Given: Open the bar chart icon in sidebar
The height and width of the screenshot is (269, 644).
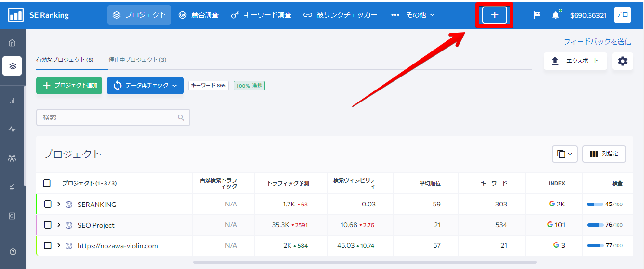Looking at the screenshot, I should click(x=12, y=101).
